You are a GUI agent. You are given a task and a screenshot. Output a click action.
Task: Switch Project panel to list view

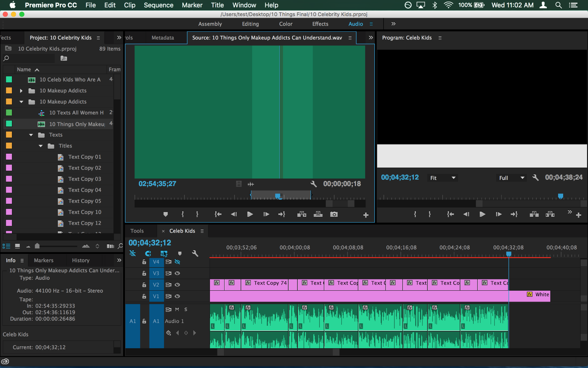(6, 246)
